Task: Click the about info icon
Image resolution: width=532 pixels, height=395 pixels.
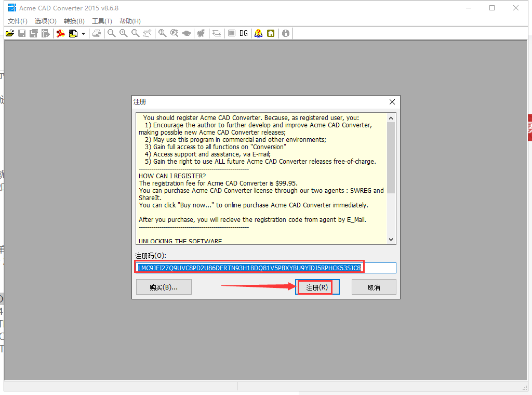Action: [x=286, y=33]
